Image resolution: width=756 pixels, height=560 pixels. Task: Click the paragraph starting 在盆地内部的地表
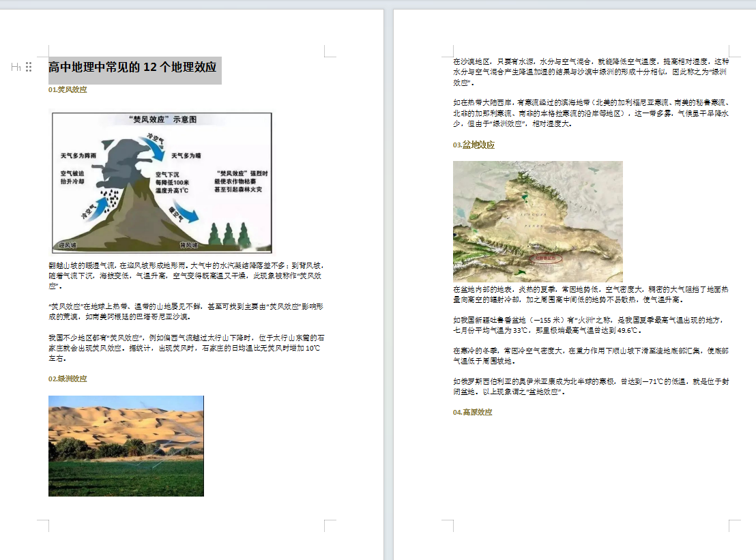(x=591, y=295)
